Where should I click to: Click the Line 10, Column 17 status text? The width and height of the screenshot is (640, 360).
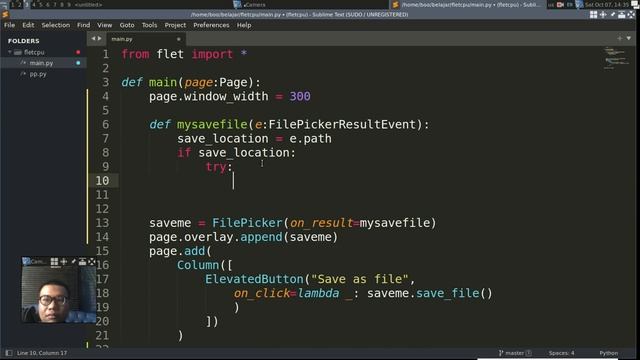(42, 353)
